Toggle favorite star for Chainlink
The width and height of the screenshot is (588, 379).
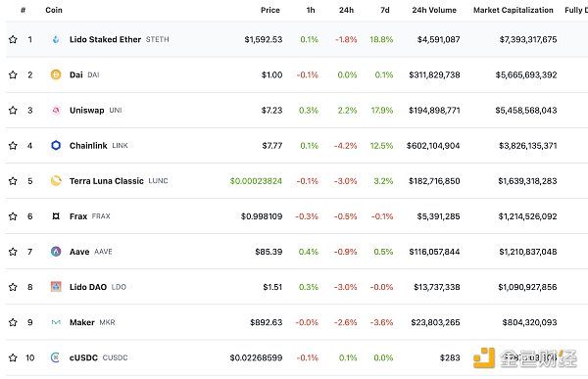click(13, 146)
